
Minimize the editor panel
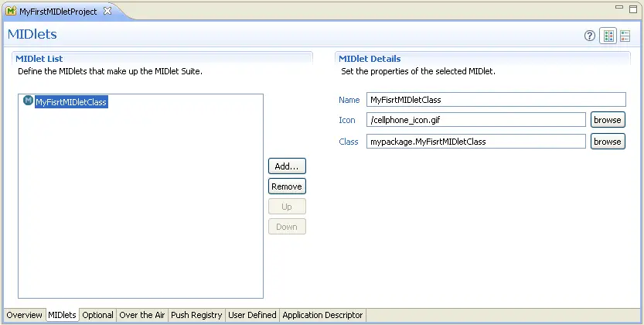(618, 8)
